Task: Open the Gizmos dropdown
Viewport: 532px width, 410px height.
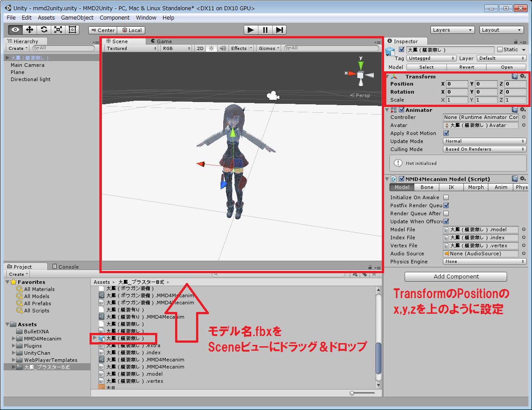Action: (x=269, y=48)
